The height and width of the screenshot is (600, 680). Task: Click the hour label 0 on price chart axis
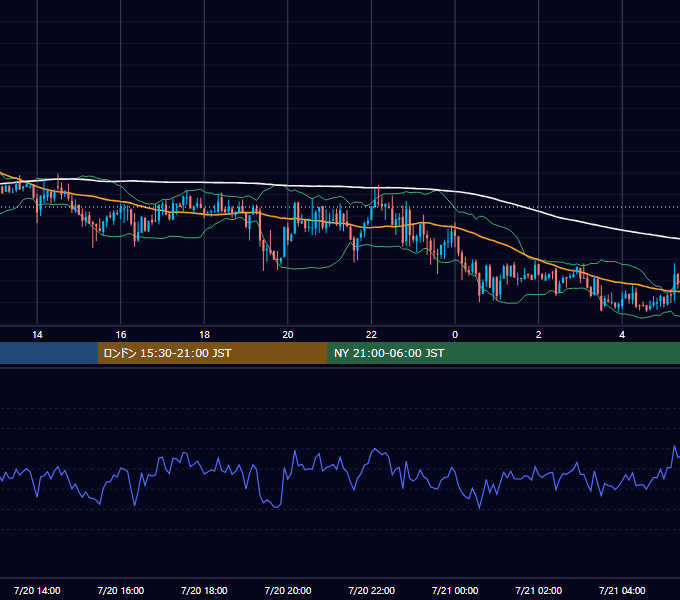click(x=455, y=335)
